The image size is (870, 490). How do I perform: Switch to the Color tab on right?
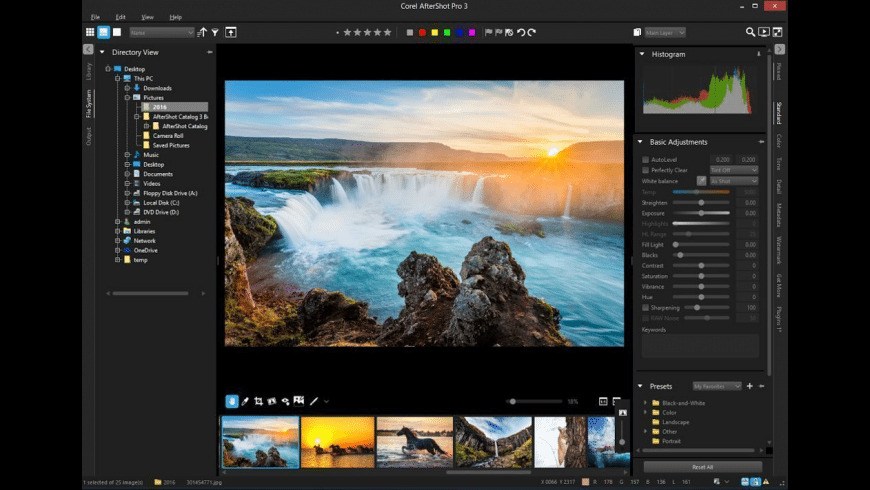(x=779, y=140)
